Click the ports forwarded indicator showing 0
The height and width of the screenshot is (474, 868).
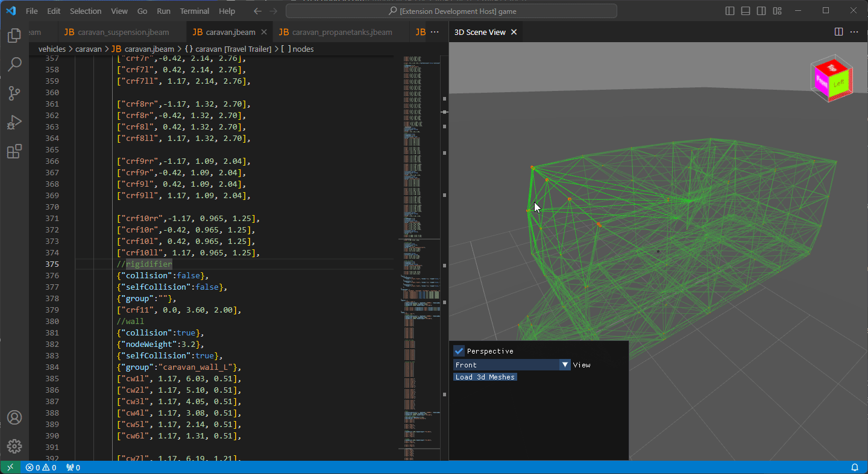click(x=73, y=467)
